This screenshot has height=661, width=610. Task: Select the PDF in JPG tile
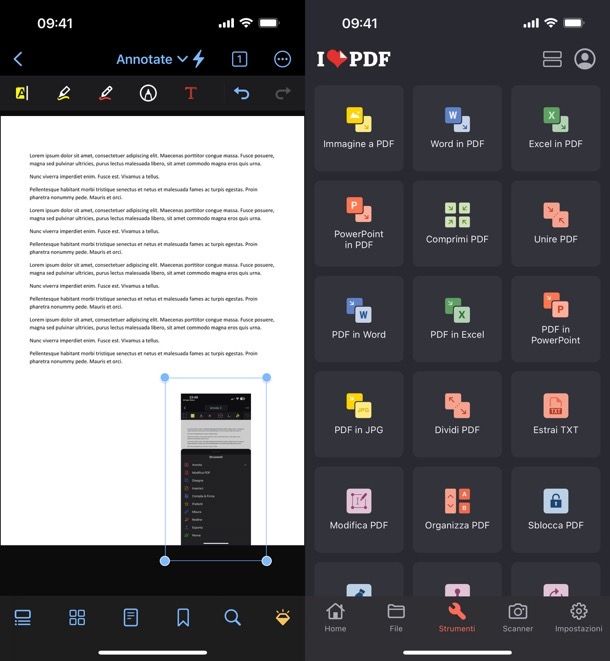coord(359,414)
